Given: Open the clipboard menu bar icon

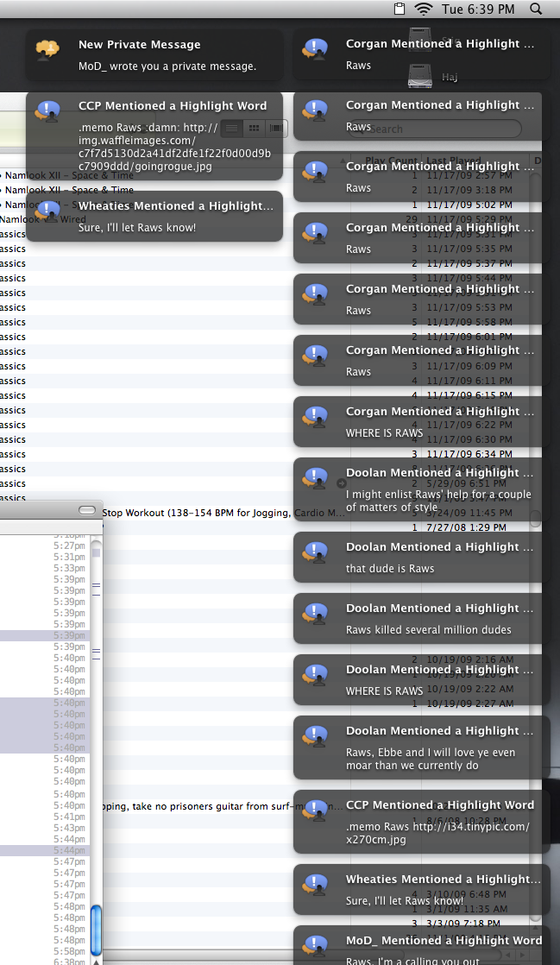Looking at the screenshot, I should click(x=400, y=9).
